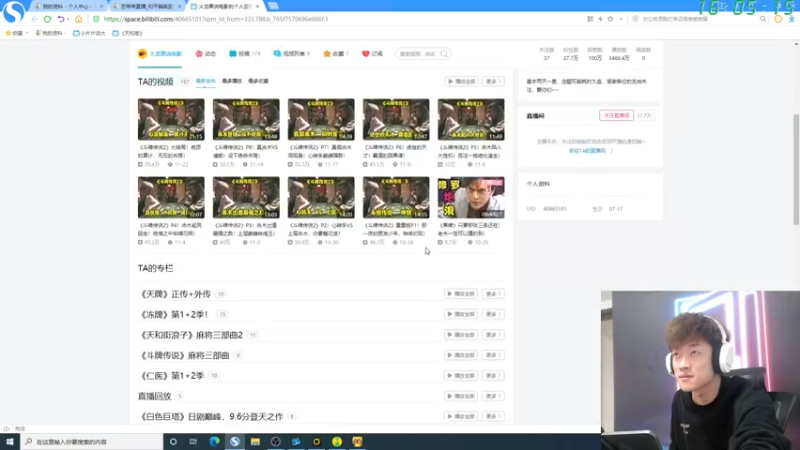Image resolution: width=800 pixels, height=450 pixels.
Task: Switch to the second browser tab
Action: point(147,6)
